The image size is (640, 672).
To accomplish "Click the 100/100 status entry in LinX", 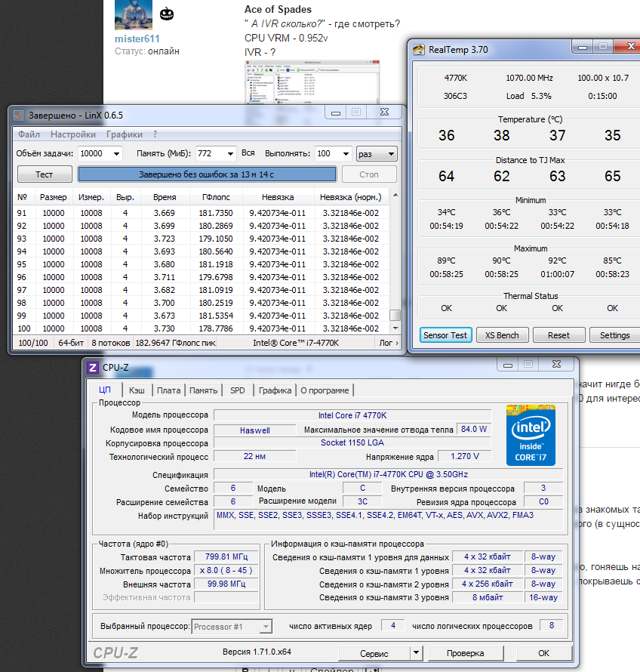I will (33, 343).
